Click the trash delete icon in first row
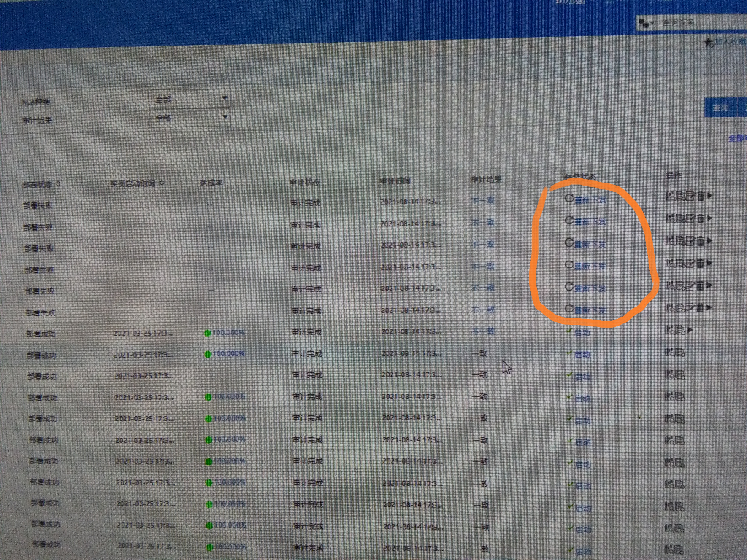This screenshot has height=560, width=747. click(701, 196)
